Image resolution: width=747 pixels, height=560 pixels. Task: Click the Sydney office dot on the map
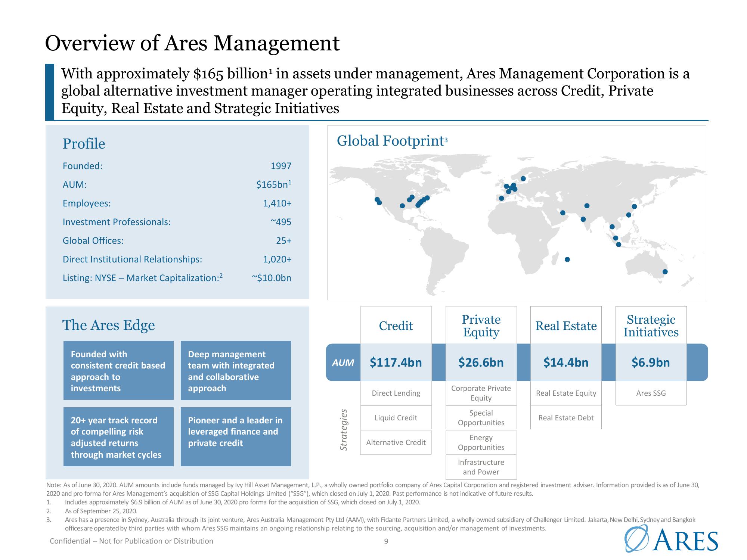pos(665,271)
